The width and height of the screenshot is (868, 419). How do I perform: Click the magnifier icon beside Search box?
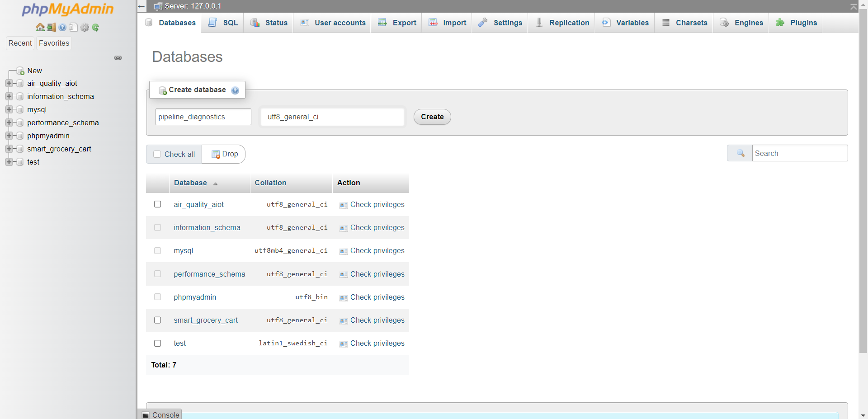(740, 153)
